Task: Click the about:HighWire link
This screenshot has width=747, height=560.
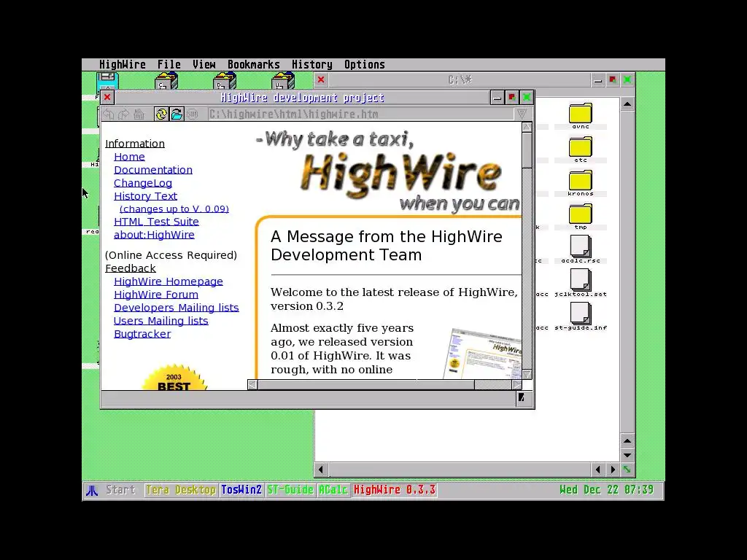Action: pyautogui.click(x=154, y=235)
